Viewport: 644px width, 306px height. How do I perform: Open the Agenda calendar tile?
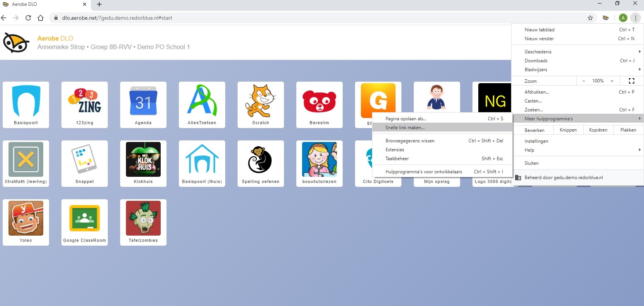(x=143, y=104)
